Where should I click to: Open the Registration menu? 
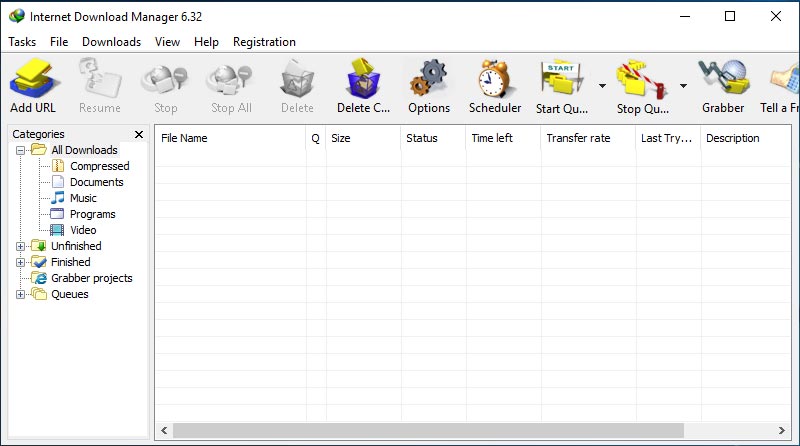click(264, 42)
